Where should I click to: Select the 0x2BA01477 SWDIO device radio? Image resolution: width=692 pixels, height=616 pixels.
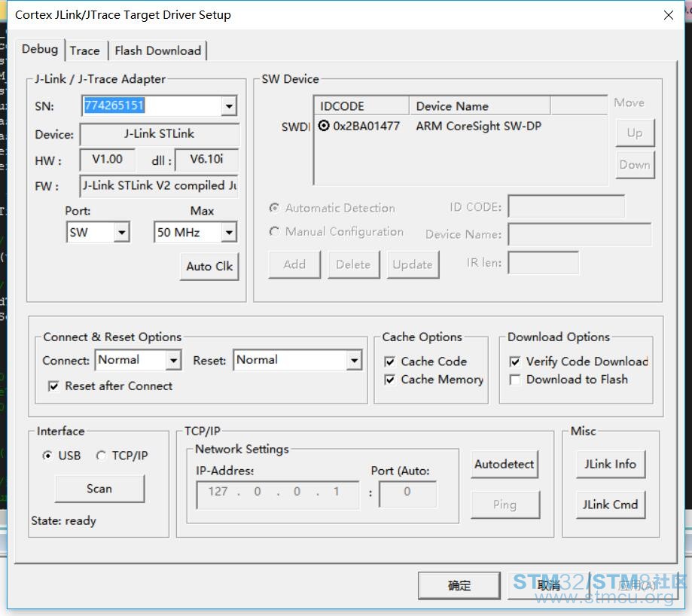[x=324, y=126]
